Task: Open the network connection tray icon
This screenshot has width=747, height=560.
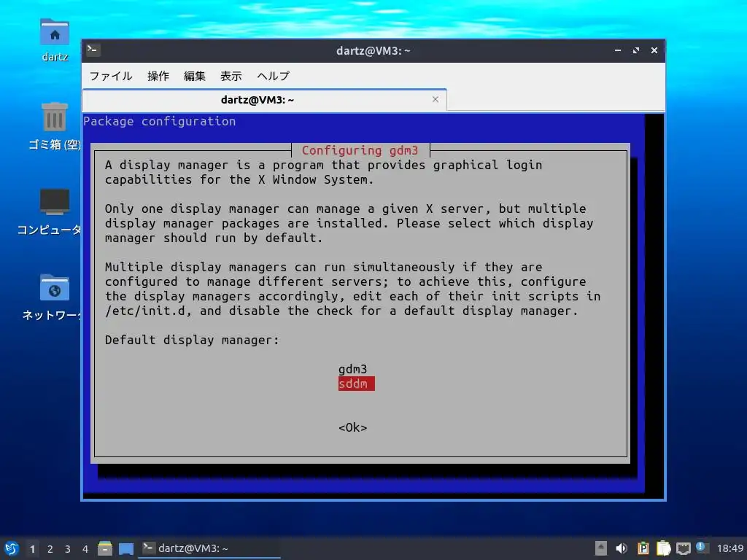Action: [x=684, y=548]
